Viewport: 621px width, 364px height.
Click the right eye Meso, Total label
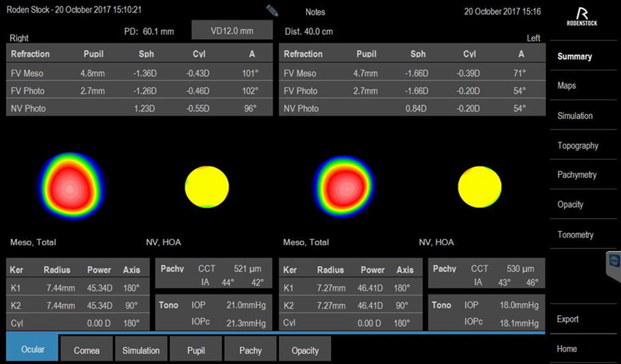pos(33,242)
